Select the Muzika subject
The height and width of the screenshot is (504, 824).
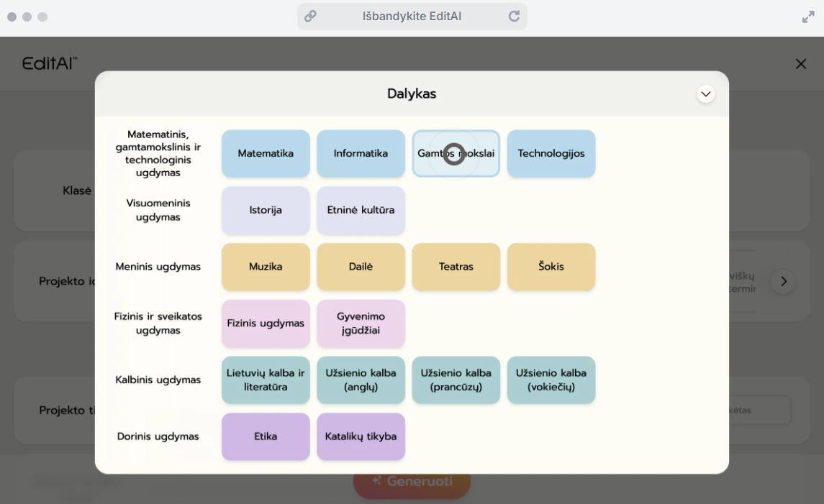(x=266, y=267)
